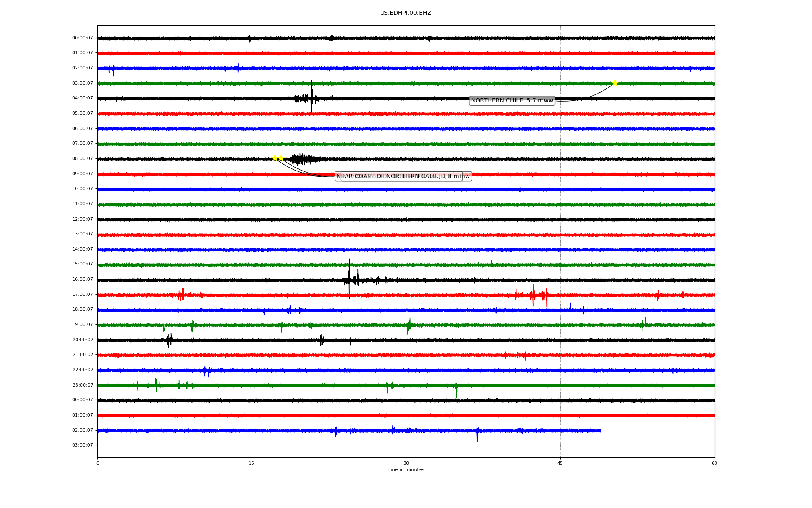
Task: Click the green downward spike on the 23:00:07 trace
Action: click(456, 390)
